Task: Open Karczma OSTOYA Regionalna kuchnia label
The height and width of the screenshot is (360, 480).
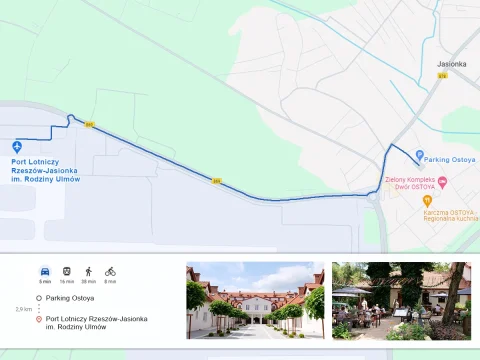Action: [451, 216]
